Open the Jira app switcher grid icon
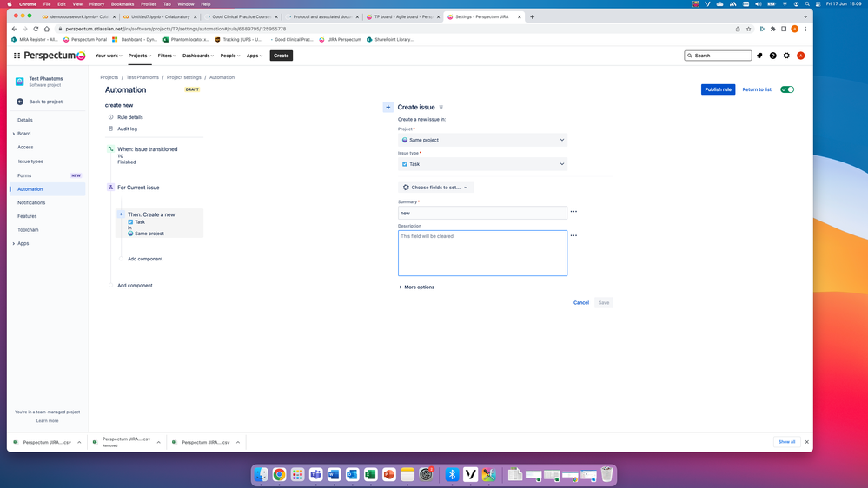This screenshot has width=868, height=488. tap(17, 56)
